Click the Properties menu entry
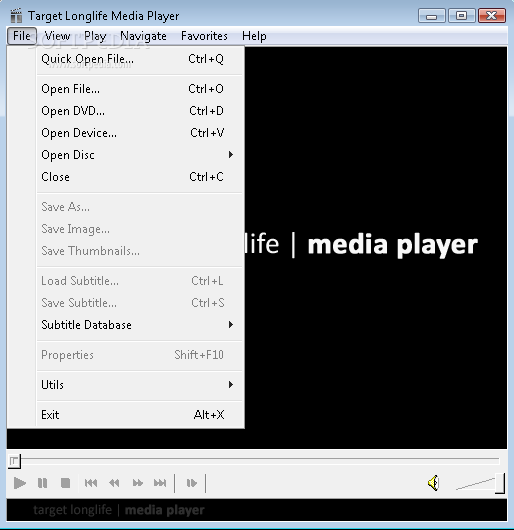 [140, 355]
